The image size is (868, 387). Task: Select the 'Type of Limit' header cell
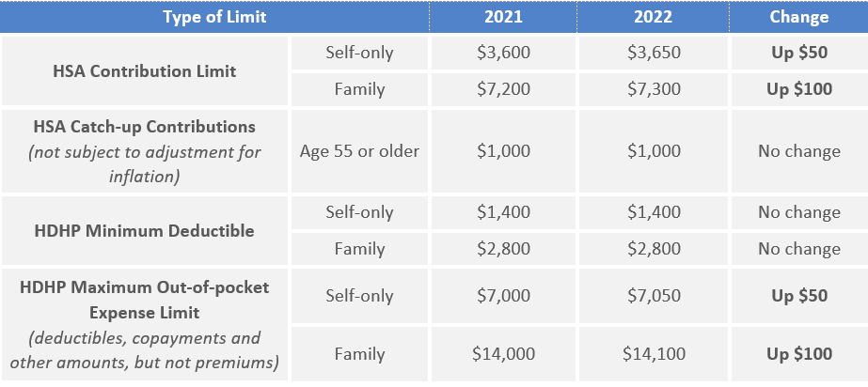214,17
